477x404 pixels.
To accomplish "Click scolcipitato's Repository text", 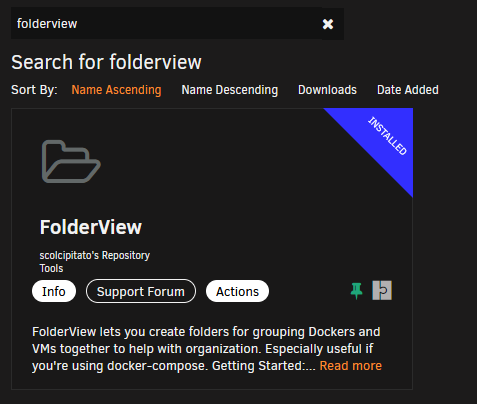I will (95, 255).
